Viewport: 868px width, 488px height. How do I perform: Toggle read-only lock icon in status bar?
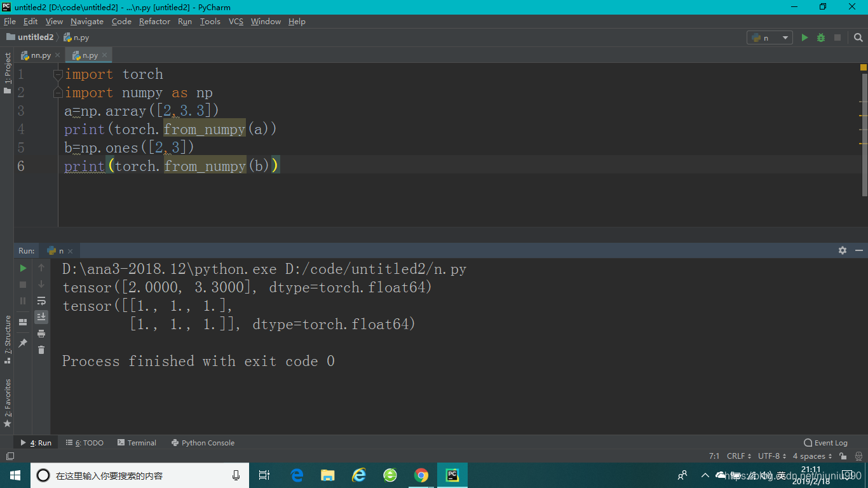pyautogui.click(x=843, y=456)
